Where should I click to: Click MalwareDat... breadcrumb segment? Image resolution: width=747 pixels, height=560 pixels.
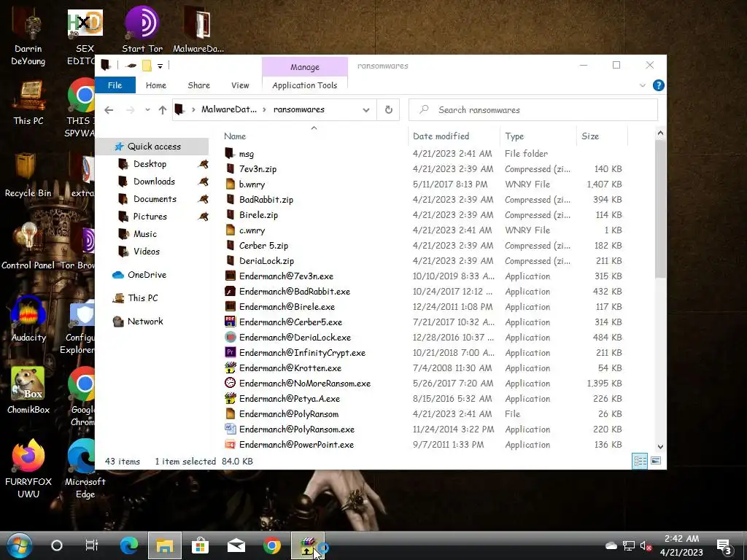[x=228, y=109]
